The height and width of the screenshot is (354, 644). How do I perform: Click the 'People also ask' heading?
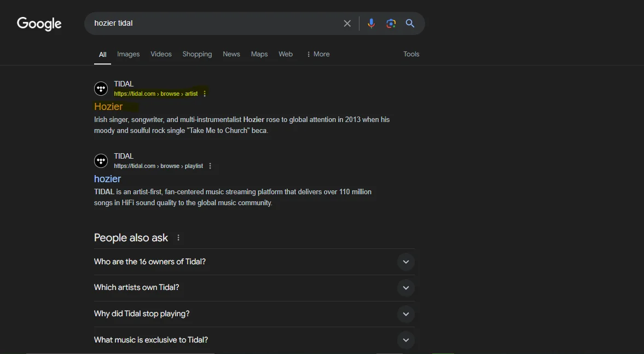[131, 238]
